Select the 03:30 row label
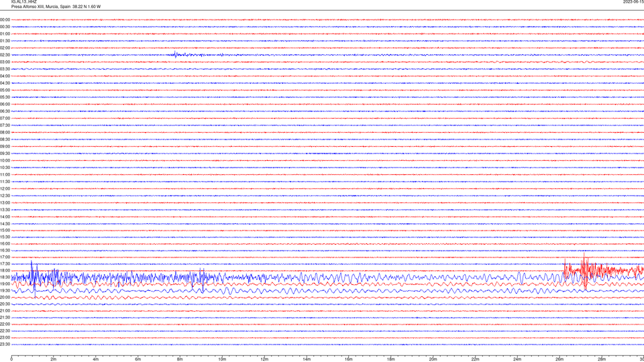The image size is (644, 362). pos(5,69)
